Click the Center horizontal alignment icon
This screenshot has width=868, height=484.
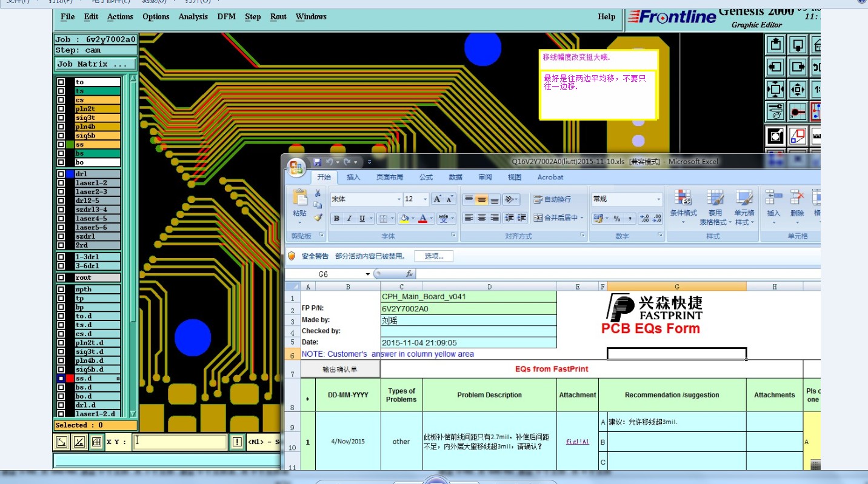pos(482,218)
